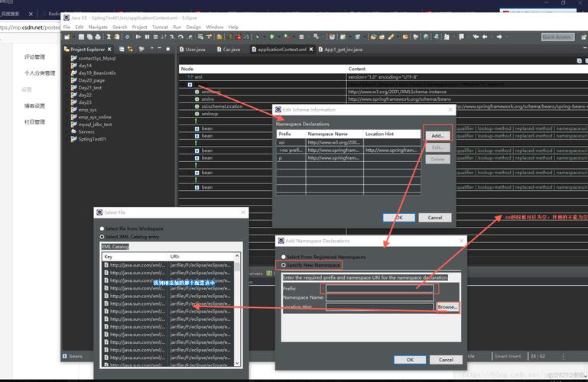Select the 'Select XML Catalog entry' radio button
This screenshot has height=382, width=588.
[102, 236]
